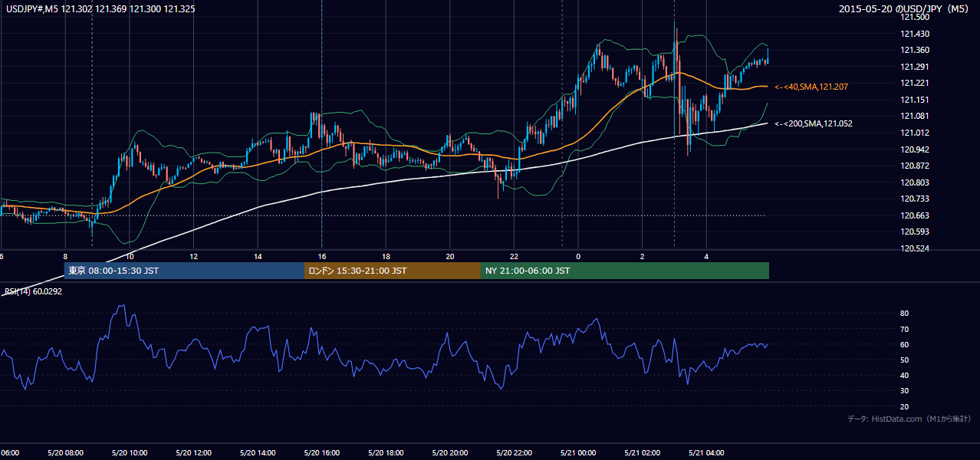This screenshot has height=460, width=980.
Task: Click the 5/20 14:00 time axis label
Action: [258, 453]
